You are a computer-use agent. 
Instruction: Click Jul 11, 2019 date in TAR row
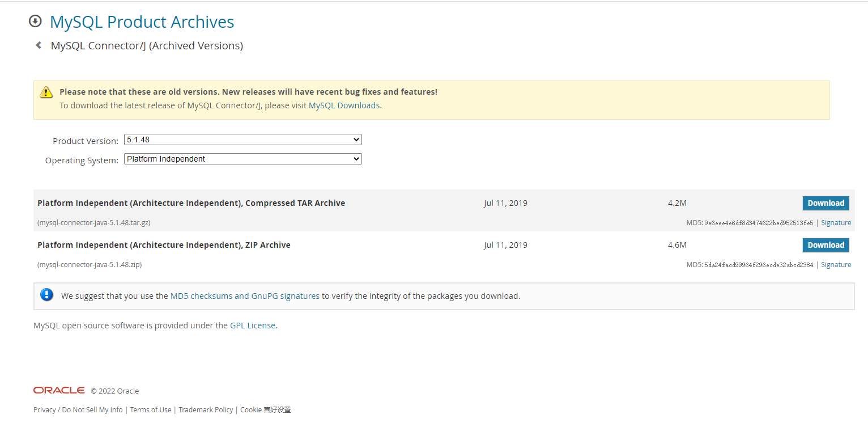(x=505, y=203)
